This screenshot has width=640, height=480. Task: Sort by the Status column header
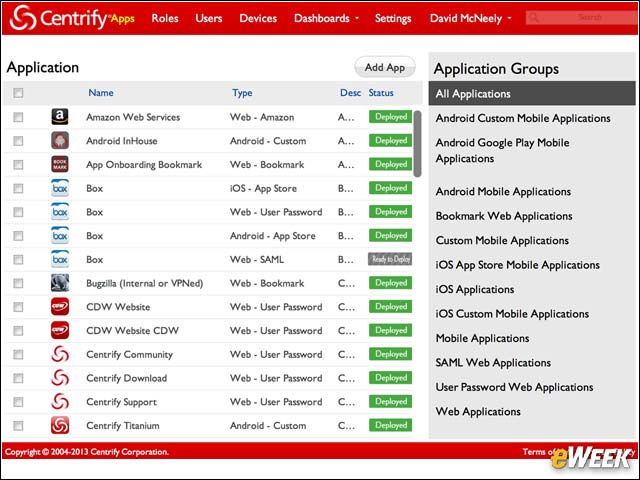(381, 93)
